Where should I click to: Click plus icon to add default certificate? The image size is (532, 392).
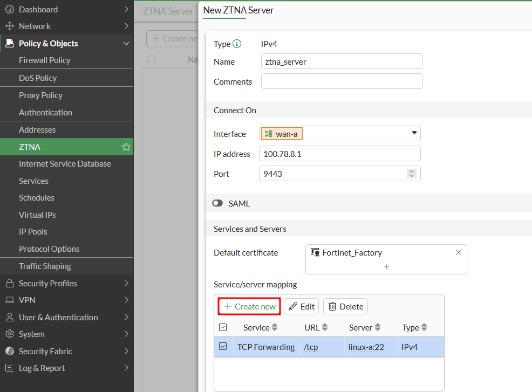click(x=386, y=266)
